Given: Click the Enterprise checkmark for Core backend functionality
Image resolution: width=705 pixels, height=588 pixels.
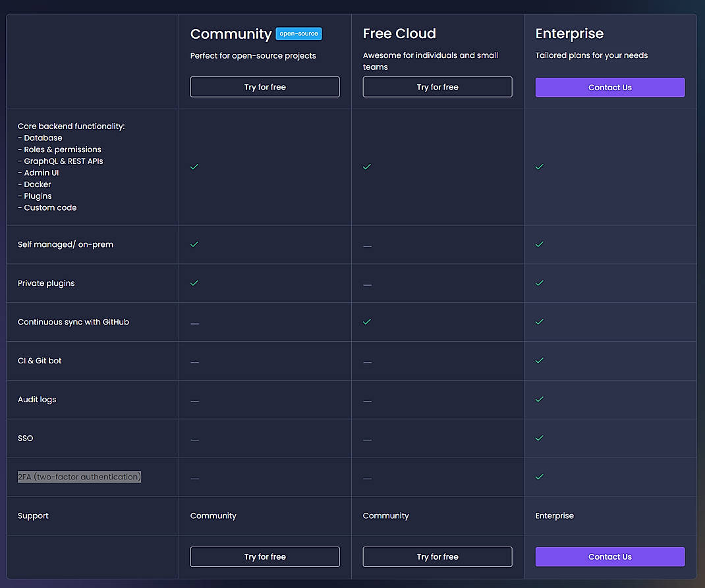Looking at the screenshot, I should [x=540, y=167].
